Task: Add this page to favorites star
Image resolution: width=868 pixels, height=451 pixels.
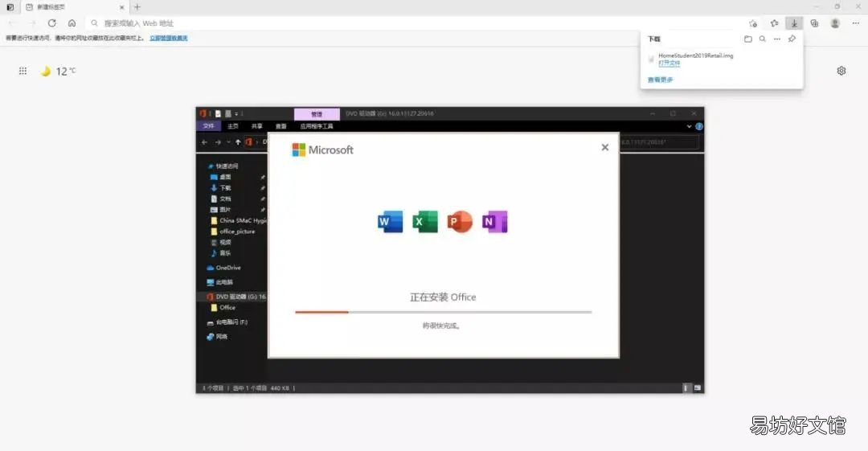Action: 753,23
